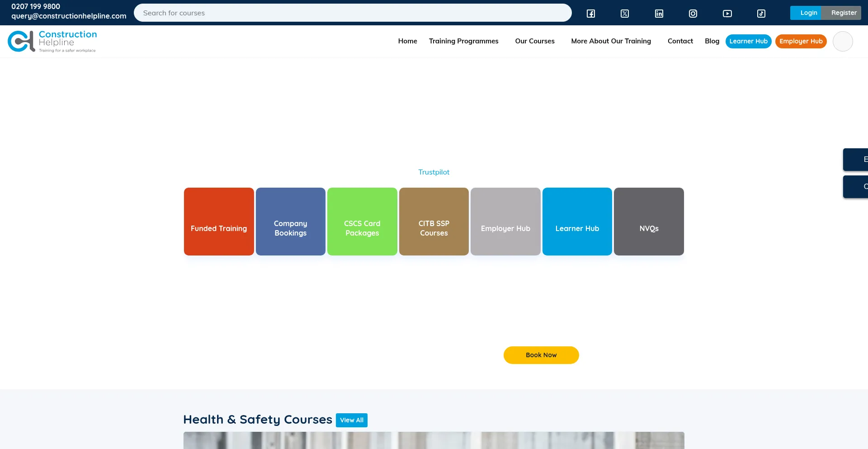Click in the Search for courses field

pos(353,13)
